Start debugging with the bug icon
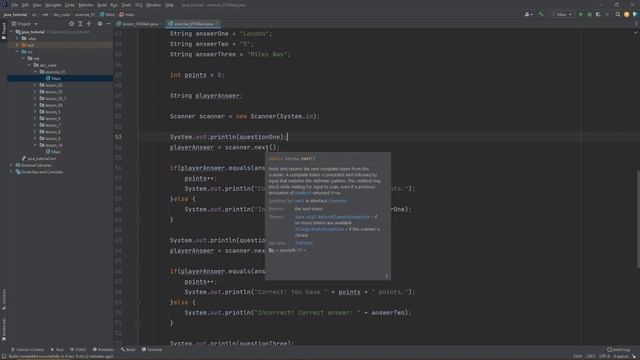Viewport: 640px width, 360px height. pos(589,14)
